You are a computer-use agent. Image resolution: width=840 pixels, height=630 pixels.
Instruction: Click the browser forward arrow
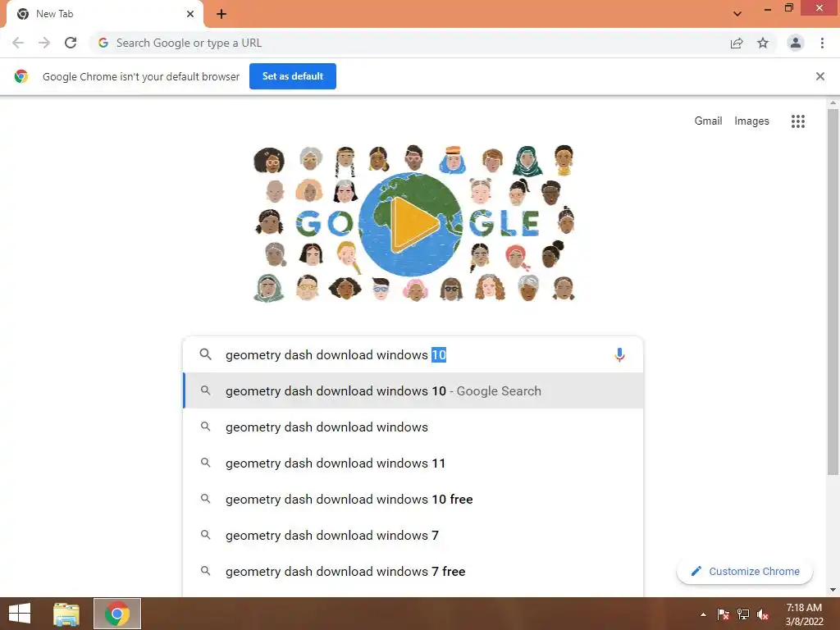(44, 43)
